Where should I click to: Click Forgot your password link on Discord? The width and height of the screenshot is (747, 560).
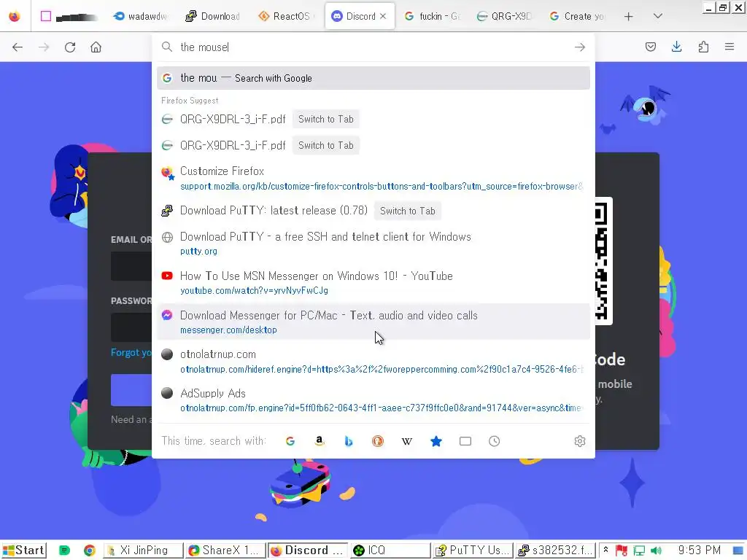pyautogui.click(x=131, y=352)
